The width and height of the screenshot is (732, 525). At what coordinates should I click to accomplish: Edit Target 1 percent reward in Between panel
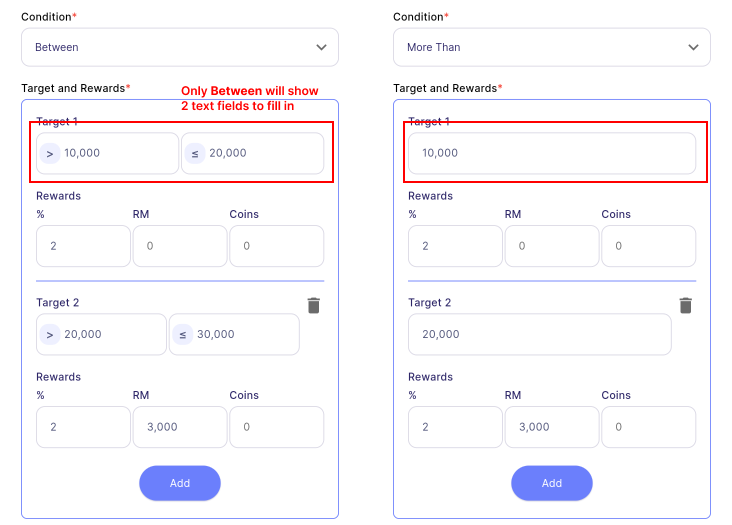(x=83, y=246)
